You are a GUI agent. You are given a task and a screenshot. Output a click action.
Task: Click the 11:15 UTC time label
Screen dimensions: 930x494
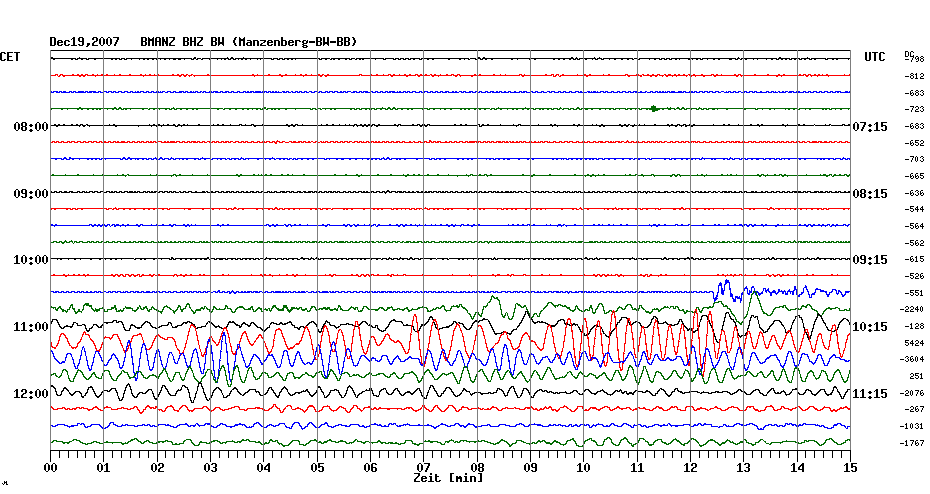point(870,394)
